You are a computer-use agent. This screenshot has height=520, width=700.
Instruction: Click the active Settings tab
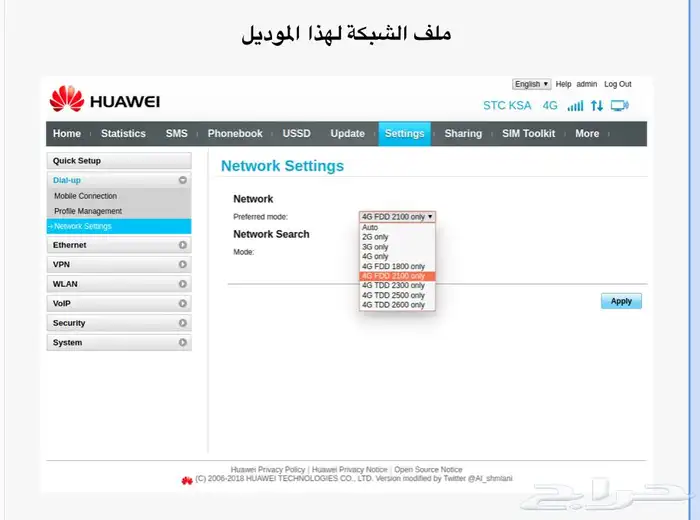(x=404, y=133)
